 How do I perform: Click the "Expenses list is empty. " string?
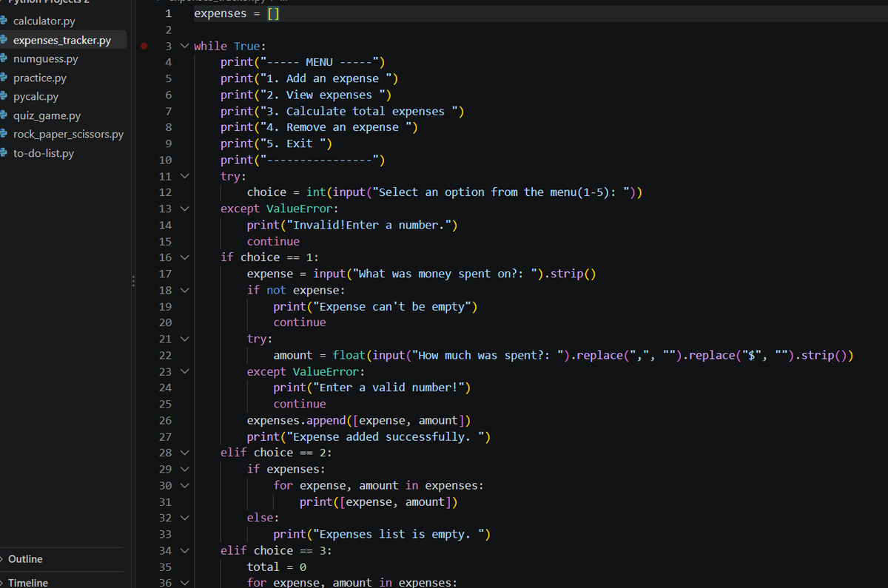pos(398,534)
